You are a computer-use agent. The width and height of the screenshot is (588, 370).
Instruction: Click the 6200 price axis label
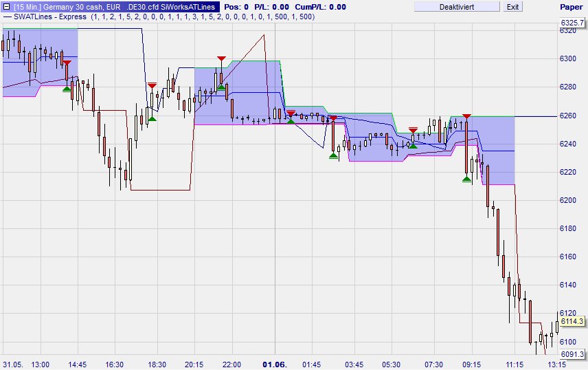568,200
